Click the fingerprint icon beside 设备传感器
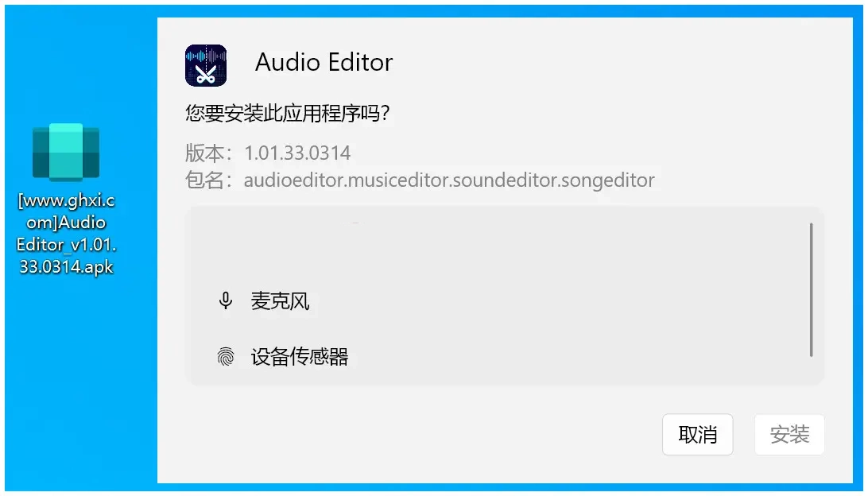 click(x=225, y=356)
